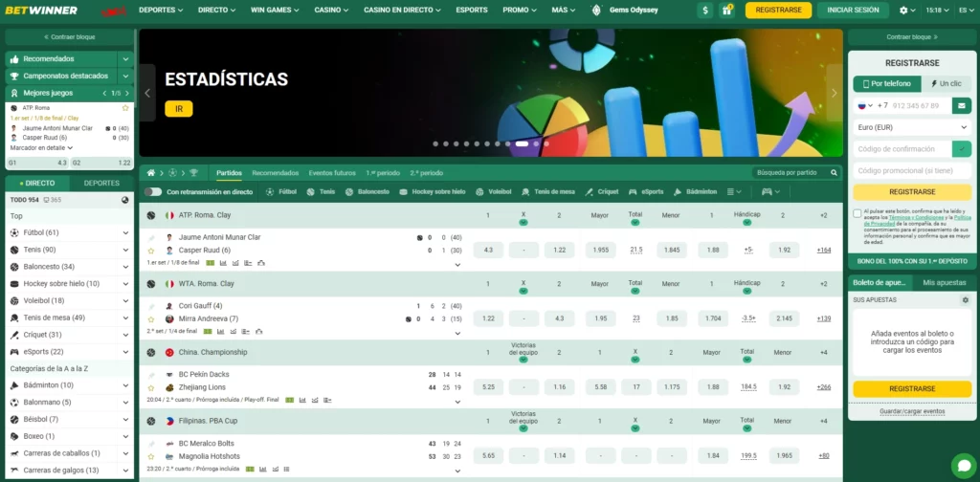Click the Código promocional input field
Viewport: 980px width, 482px height.
coord(912,170)
